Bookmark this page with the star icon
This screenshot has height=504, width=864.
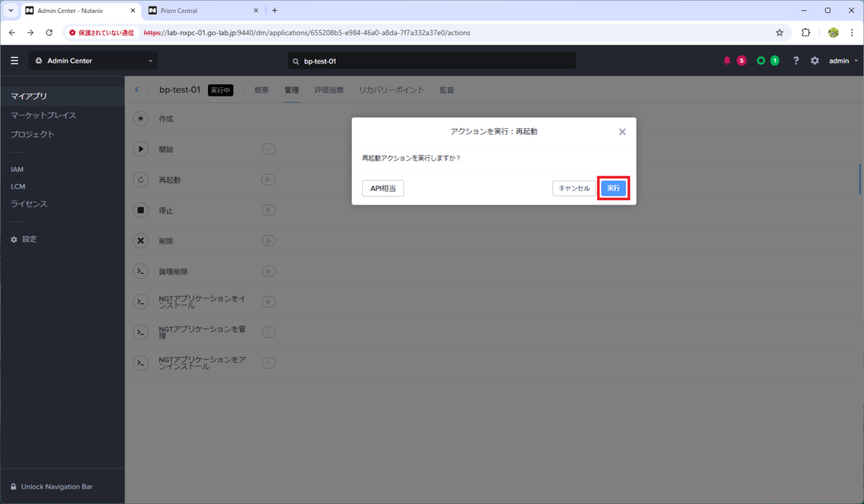tap(779, 32)
